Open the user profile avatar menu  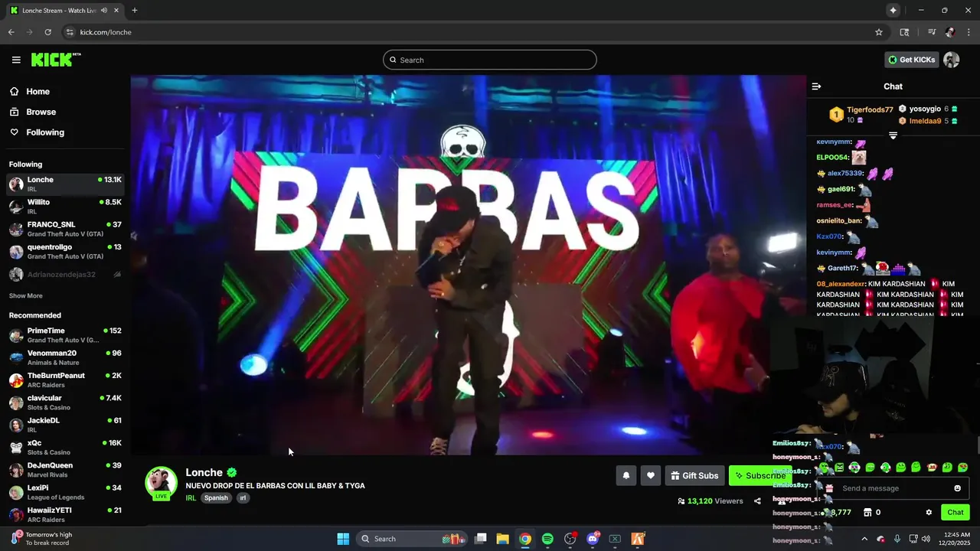point(952,60)
